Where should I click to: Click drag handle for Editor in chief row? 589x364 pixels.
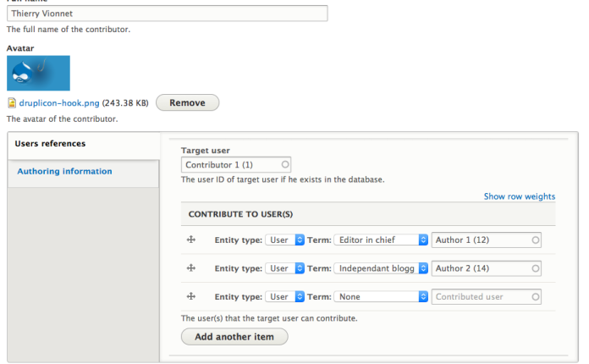click(x=191, y=240)
